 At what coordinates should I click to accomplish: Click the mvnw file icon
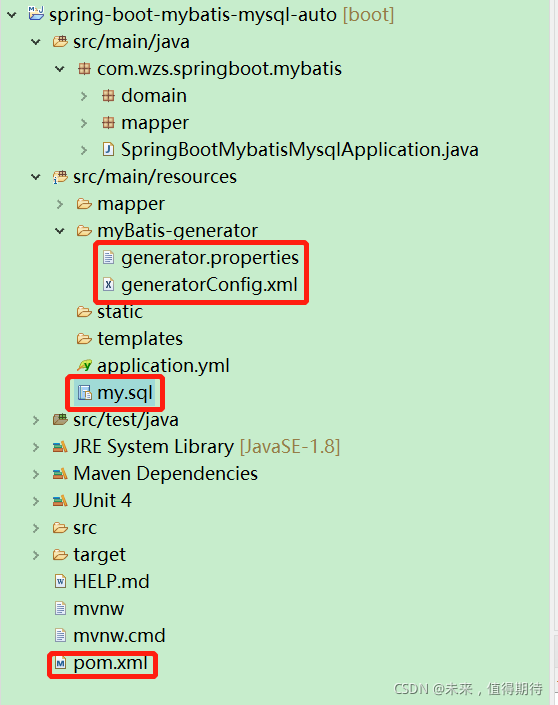pos(60,608)
